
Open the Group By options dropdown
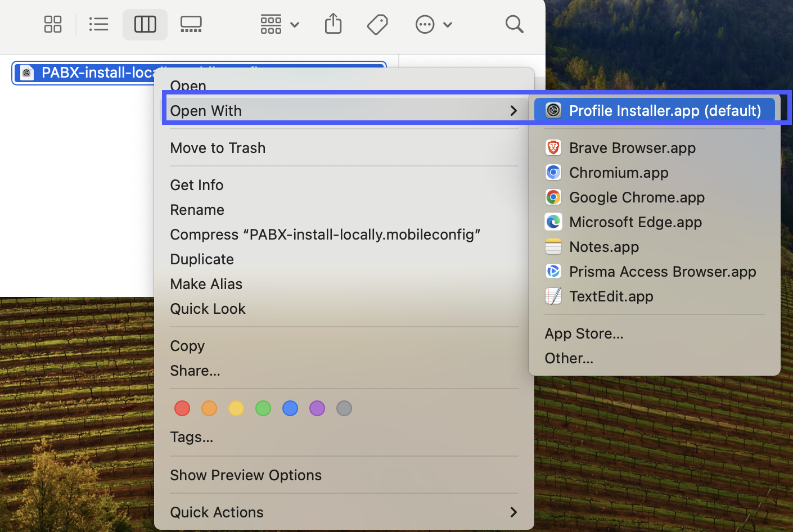click(x=280, y=24)
